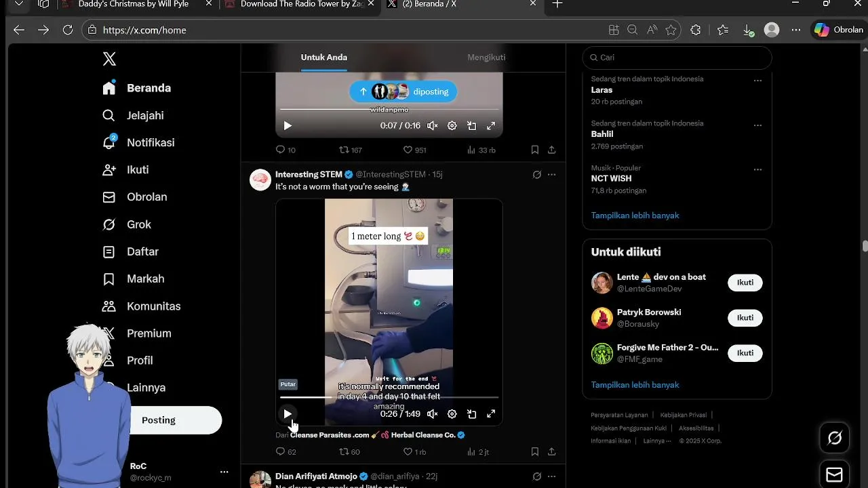Open Copilot Obrolan in browser toolbar
This screenshot has height=488, width=868.
point(839,30)
